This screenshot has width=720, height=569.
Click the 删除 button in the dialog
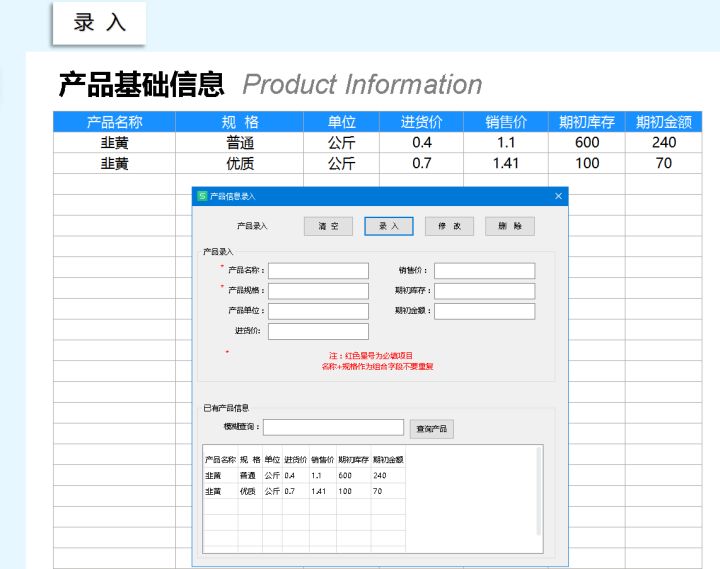click(510, 226)
